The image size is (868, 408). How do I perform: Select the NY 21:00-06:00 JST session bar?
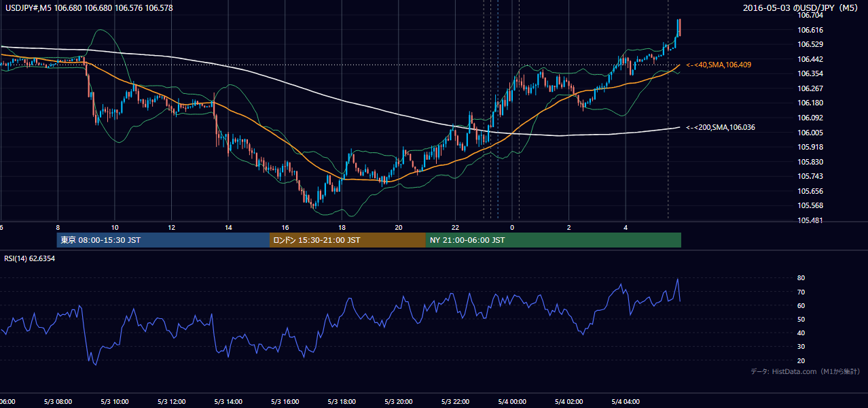554,240
